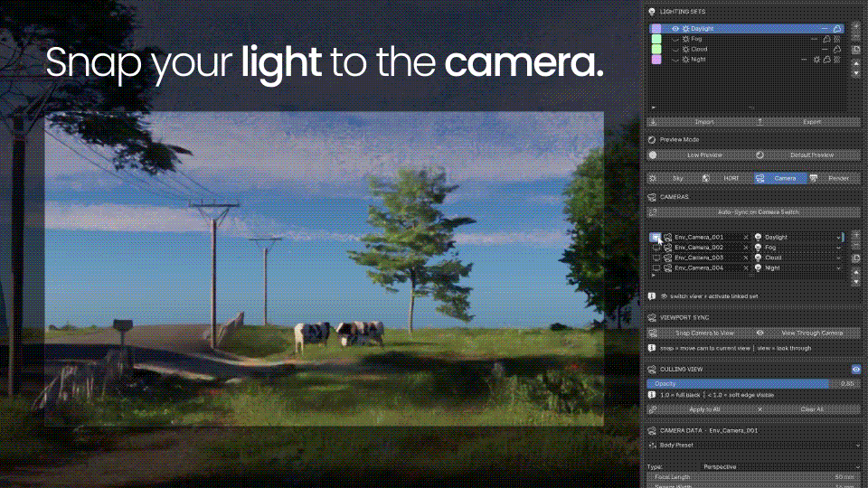Select Low Preview mode
This screenshot has height=488, width=868.
pyautogui.click(x=700, y=155)
